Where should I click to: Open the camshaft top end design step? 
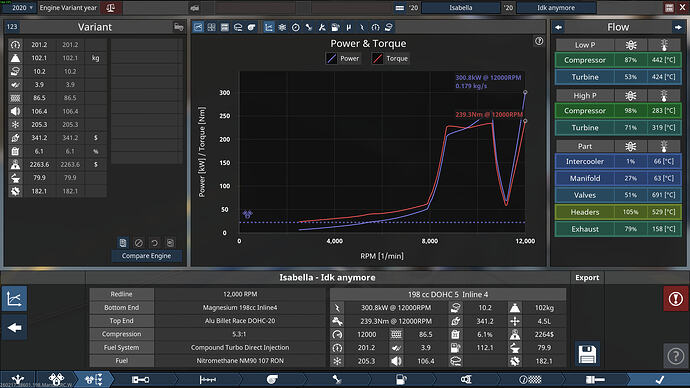pyautogui.click(x=208, y=380)
